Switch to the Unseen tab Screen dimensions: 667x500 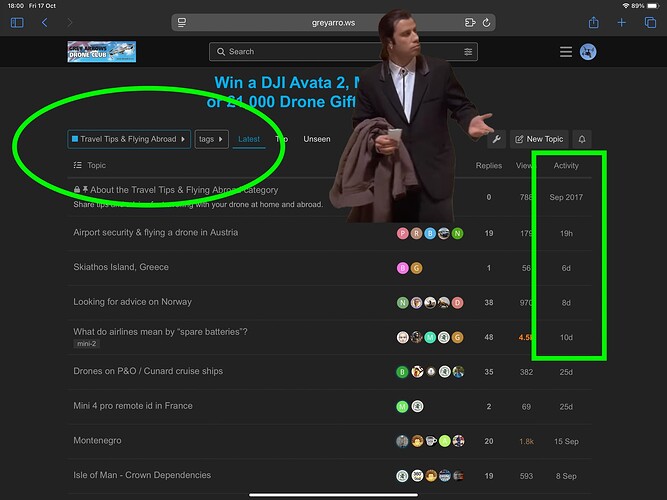coord(317,139)
